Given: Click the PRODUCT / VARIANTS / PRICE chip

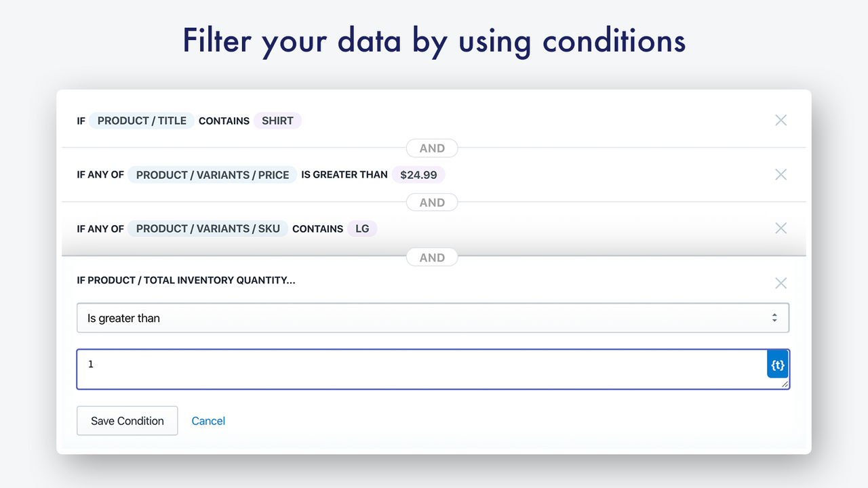Looking at the screenshot, I should 212,174.
